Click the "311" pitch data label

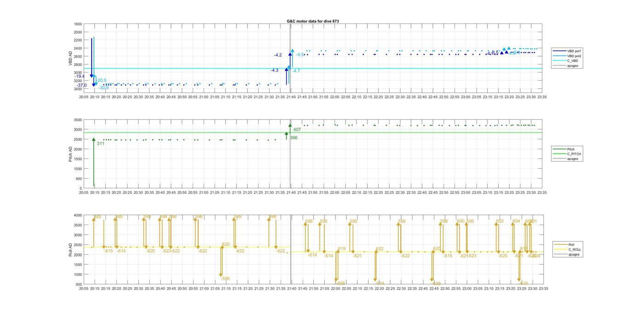(x=101, y=144)
